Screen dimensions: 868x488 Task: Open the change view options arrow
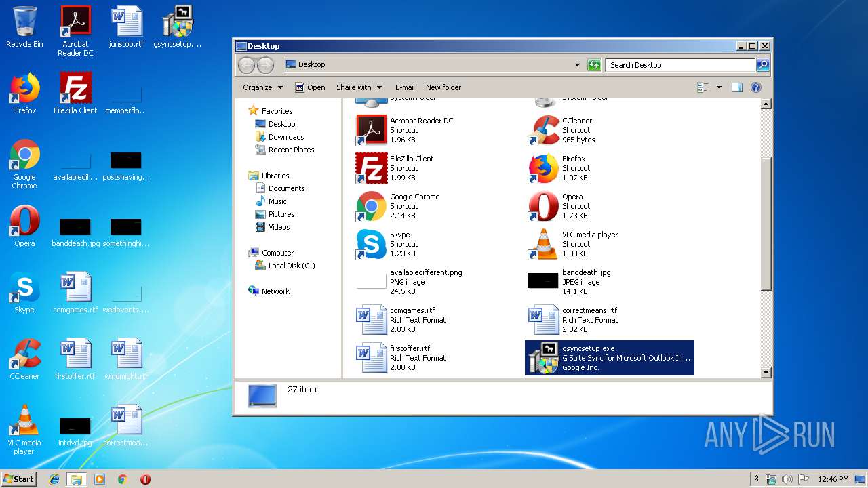pos(719,87)
